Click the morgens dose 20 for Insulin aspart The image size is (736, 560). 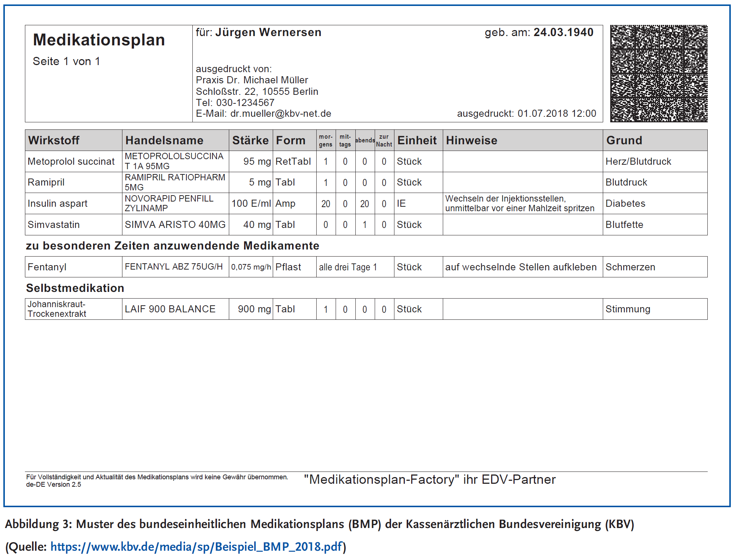coord(326,204)
